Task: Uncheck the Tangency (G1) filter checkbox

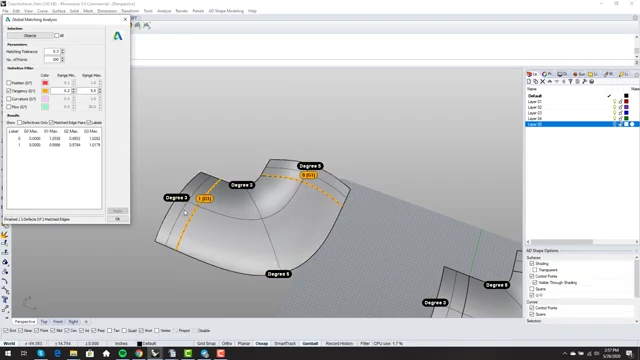Action: 9,91
